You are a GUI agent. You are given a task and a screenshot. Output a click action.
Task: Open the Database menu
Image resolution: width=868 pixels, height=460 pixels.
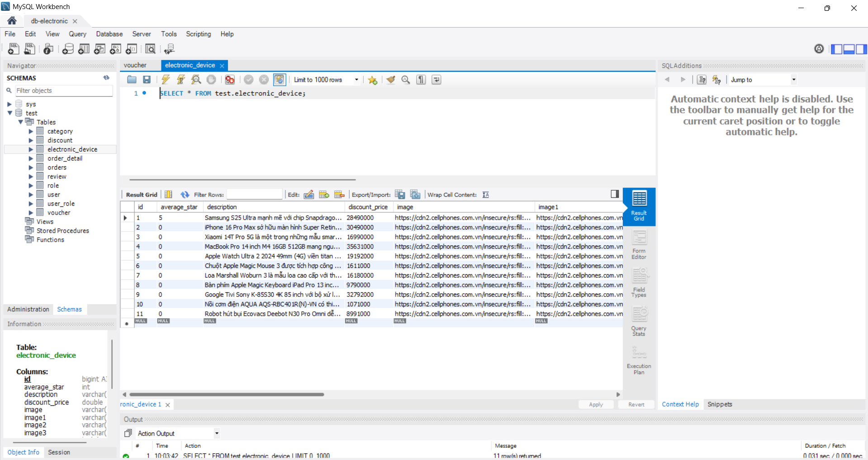point(109,34)
